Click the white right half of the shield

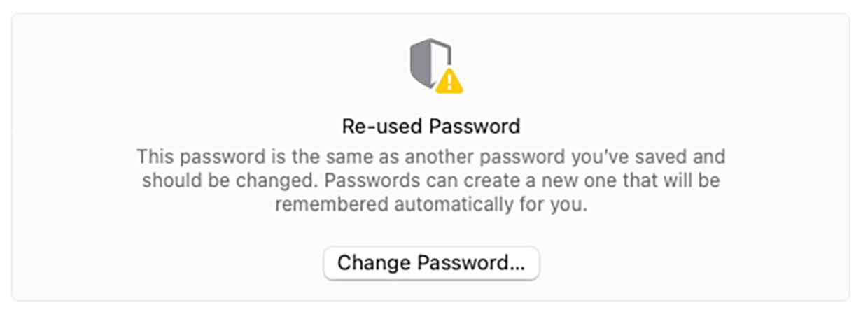click(441, 56)
